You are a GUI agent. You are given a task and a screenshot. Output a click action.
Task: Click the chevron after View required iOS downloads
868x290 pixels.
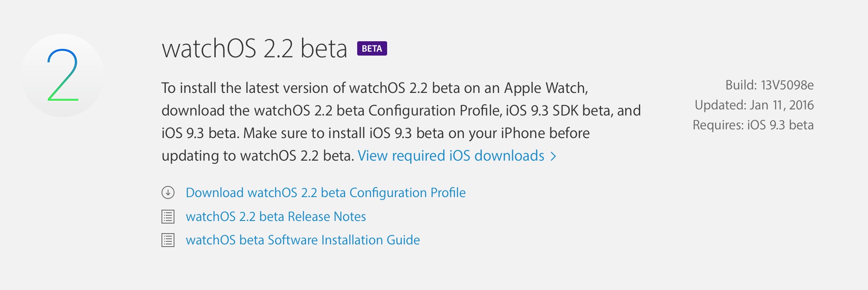pos(553,156)
